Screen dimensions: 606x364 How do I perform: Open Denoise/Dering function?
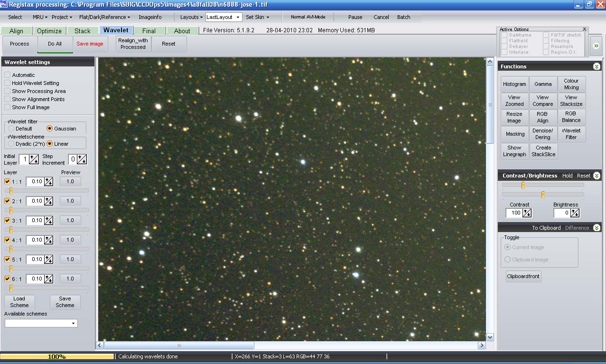[542, 134]
